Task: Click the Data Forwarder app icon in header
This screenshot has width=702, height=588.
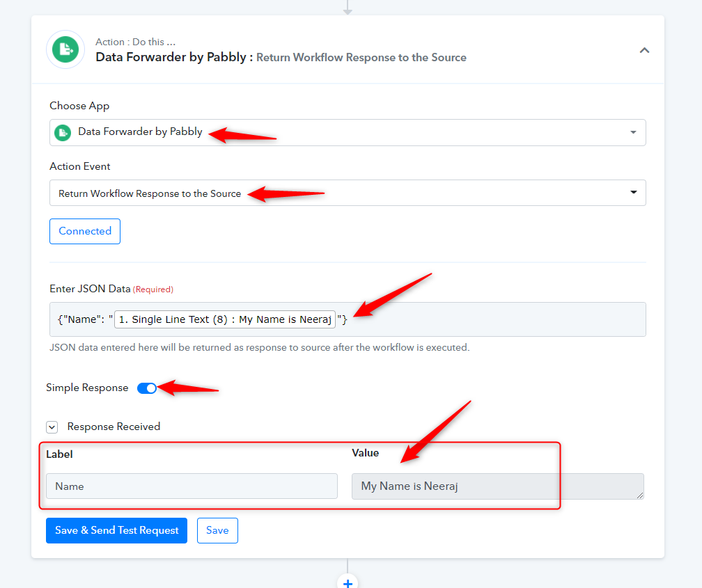Action: pos(65,49)
